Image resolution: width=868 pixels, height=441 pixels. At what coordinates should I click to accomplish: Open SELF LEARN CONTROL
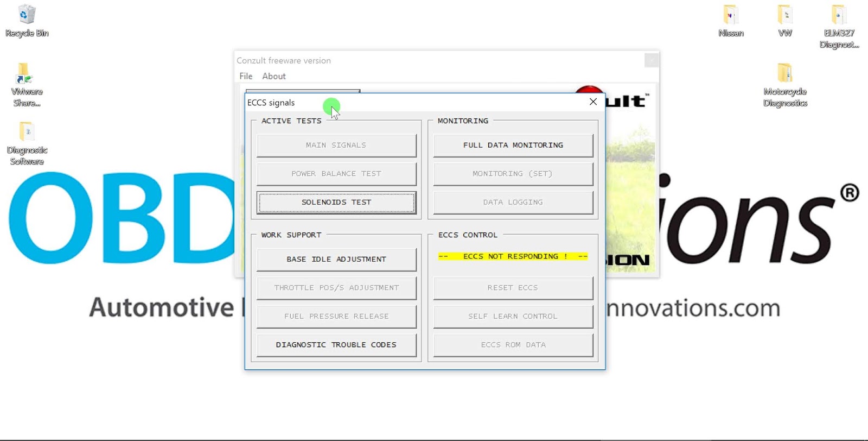tap(513, 317)
